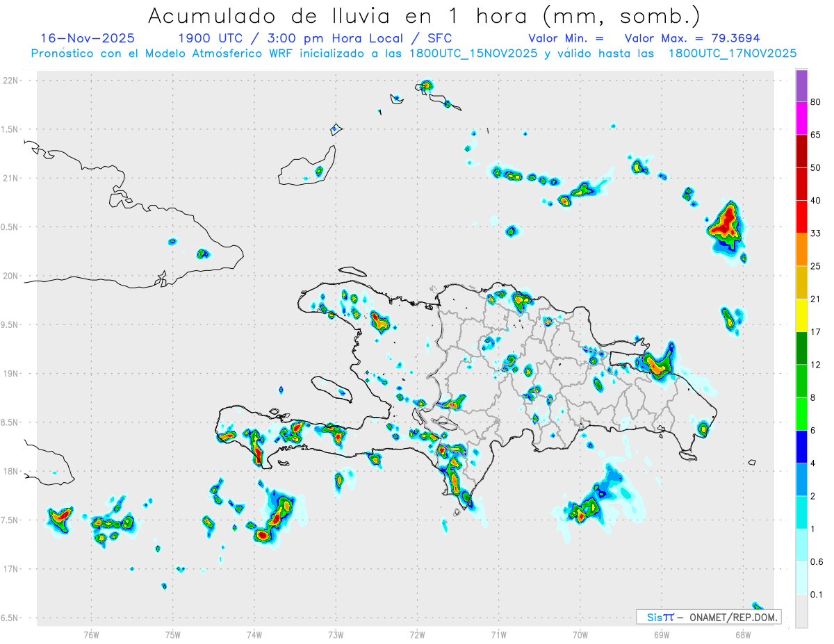The width and height of the screenshot is (834, 644).
Task: Select the "Valor Min. =" label
Action: point(566,38)
